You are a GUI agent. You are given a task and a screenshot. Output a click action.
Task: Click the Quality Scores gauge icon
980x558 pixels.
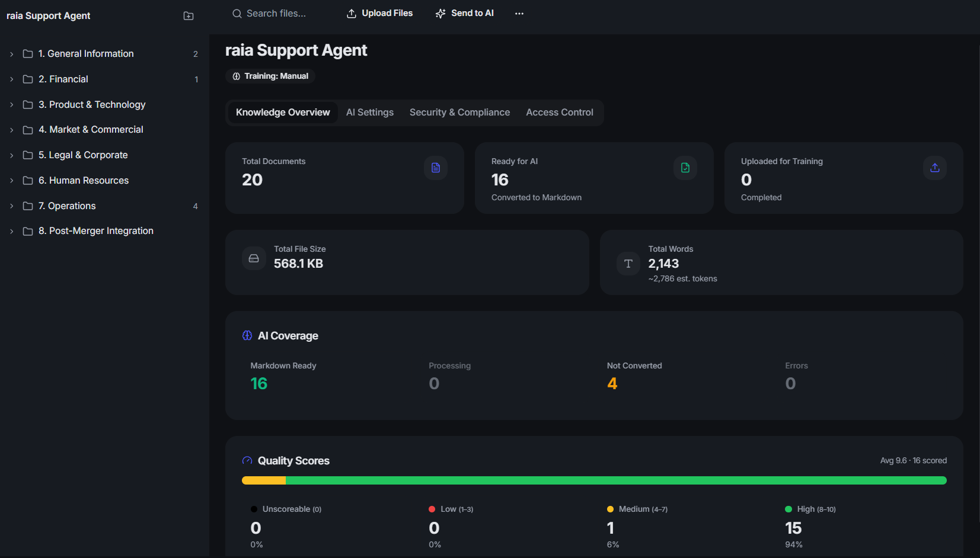(x=247, y=461)
